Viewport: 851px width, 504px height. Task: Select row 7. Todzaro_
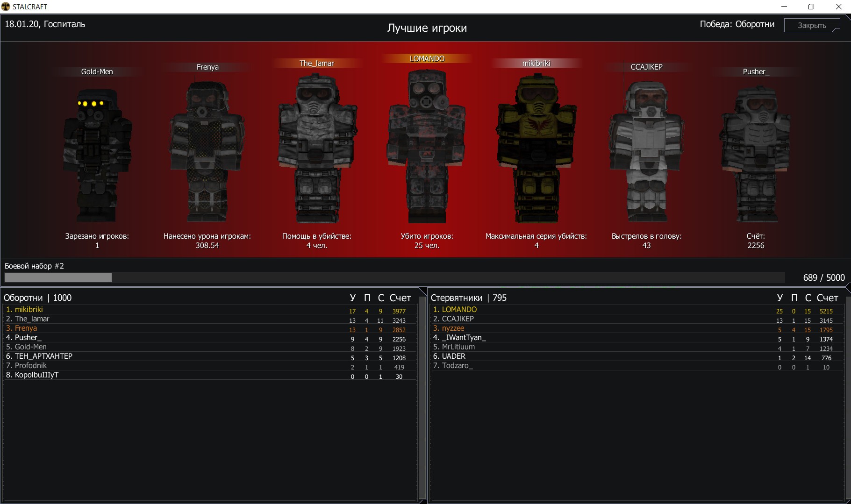(637, 366)
